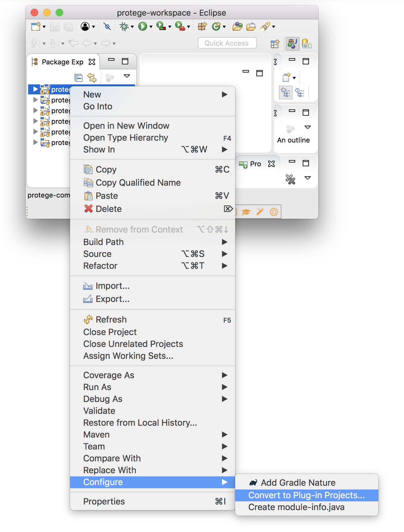Image resolution: width=404 pixels, height=532 pixels.
Task: Switch to the Git perspective
Action: (307, 44)
